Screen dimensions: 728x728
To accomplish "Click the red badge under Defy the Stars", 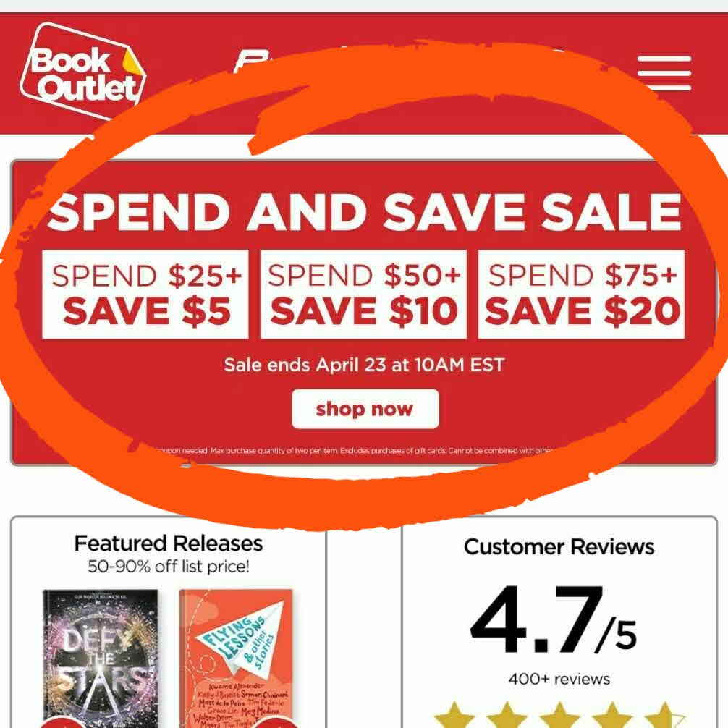I will (65, 722).
